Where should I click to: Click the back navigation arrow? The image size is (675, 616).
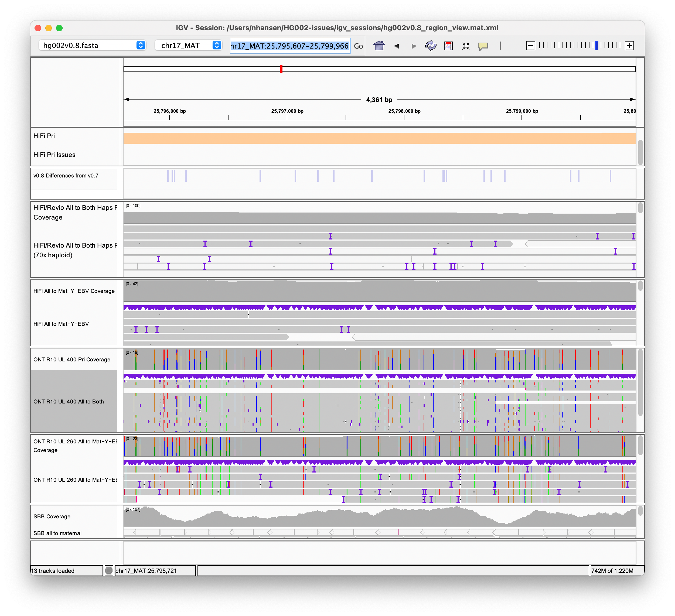click(397, 46)
